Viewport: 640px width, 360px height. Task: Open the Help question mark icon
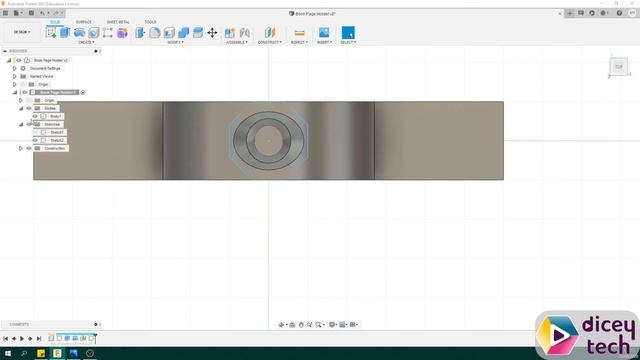click(x=619, y=13)
